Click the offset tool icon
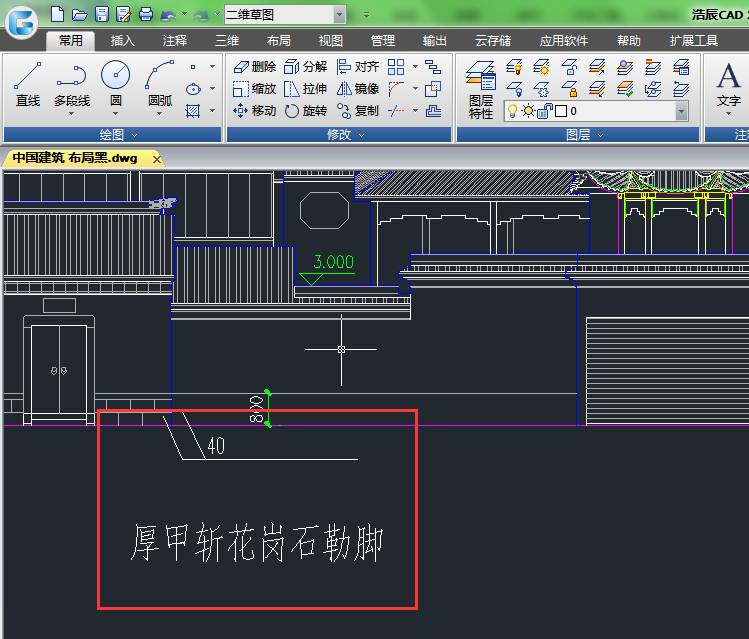This screenshot has width=749, height=639. pos(433,111)
